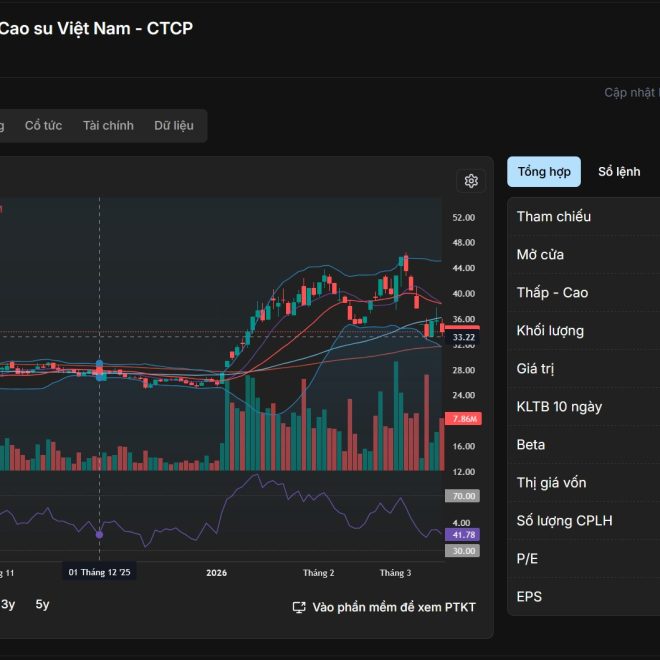
Task: Switch to the Tài chính tab
Action: (x=108, y=125)
